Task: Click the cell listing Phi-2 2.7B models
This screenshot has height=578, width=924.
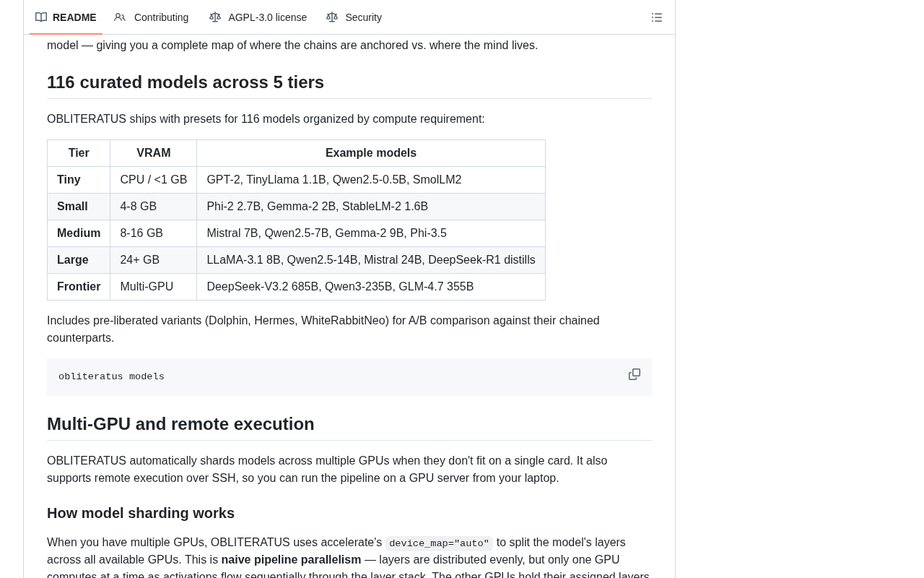Action: (371, 207)
